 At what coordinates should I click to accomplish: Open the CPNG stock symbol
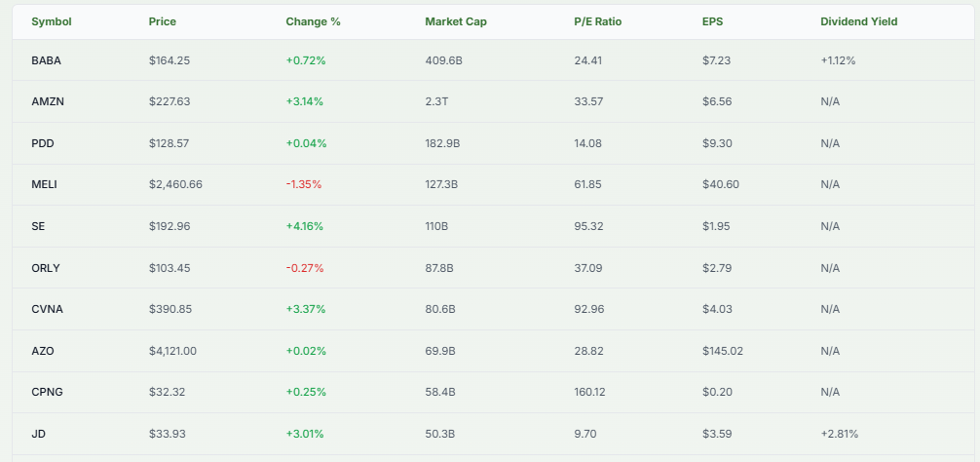pos(48,392)
